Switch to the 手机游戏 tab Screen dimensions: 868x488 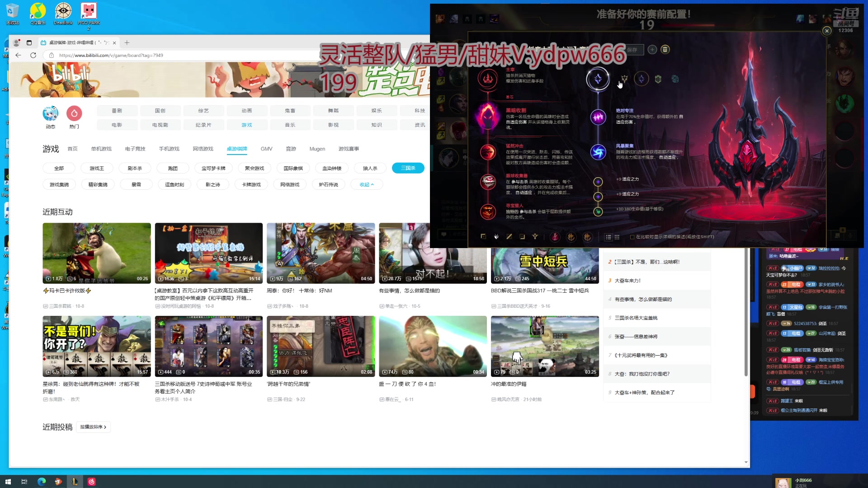[169, 149]
